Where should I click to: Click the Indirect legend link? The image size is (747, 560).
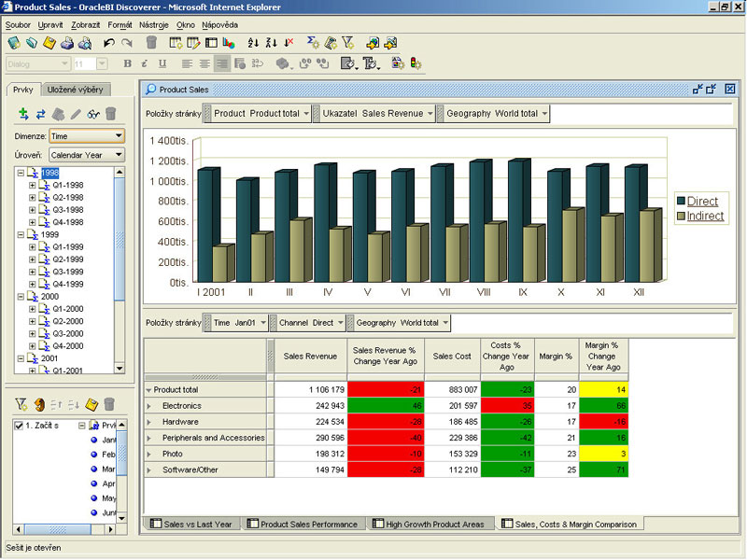pos(705,217)
